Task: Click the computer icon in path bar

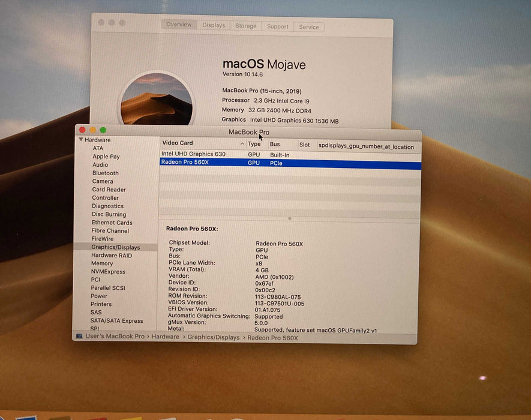Action: [80, 336]
